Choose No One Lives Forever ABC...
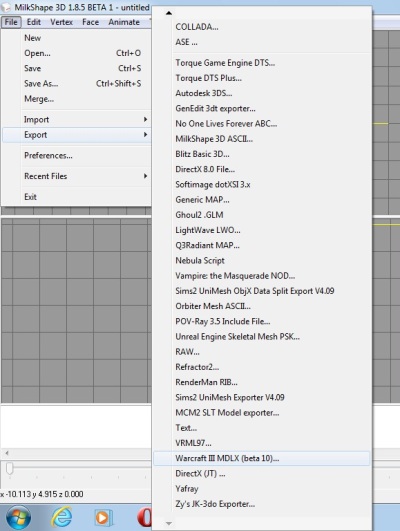400x531 pixels. tap(261, 124)
